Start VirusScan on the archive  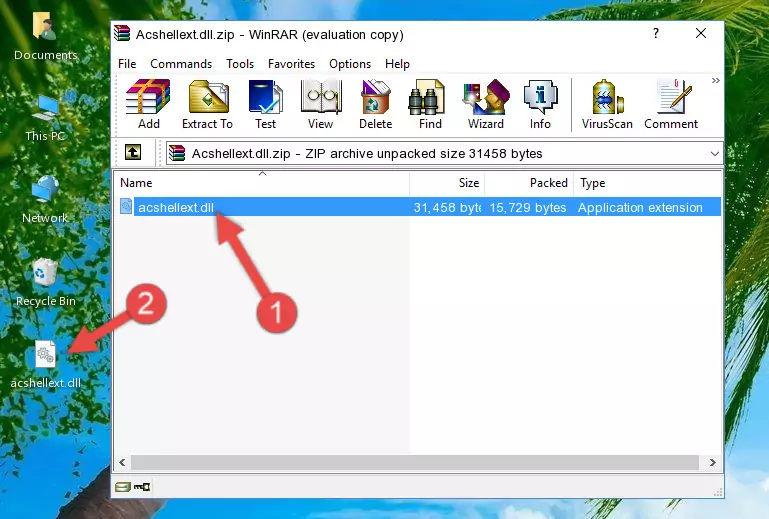point(607,104)
